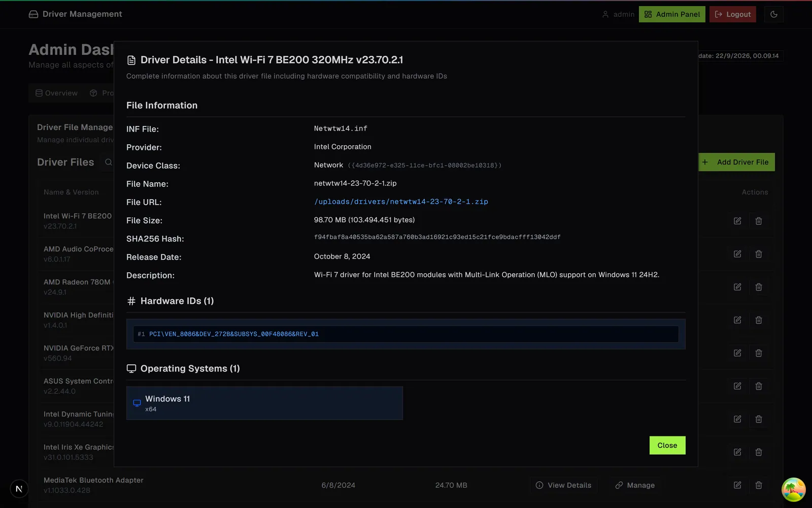
Task: Select the Netwtw14.inf file name text
Action: pos(341,129)
